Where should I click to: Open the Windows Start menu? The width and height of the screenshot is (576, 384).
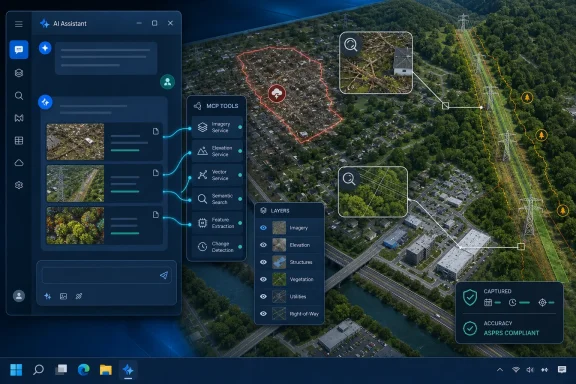(x=16, y=370)
